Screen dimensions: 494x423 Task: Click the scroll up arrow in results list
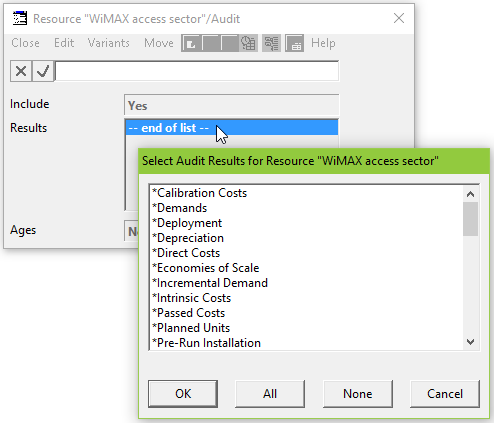coord(470,194)
